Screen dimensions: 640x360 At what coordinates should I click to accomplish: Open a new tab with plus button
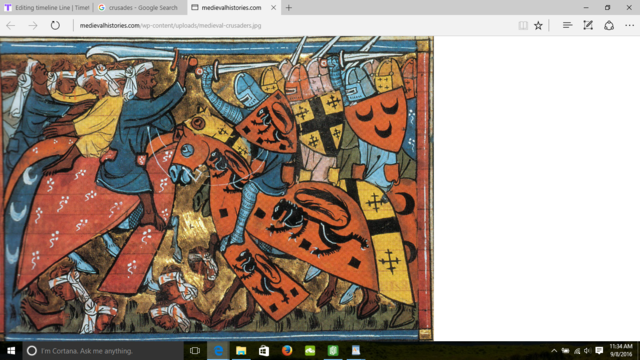[289, 7]
